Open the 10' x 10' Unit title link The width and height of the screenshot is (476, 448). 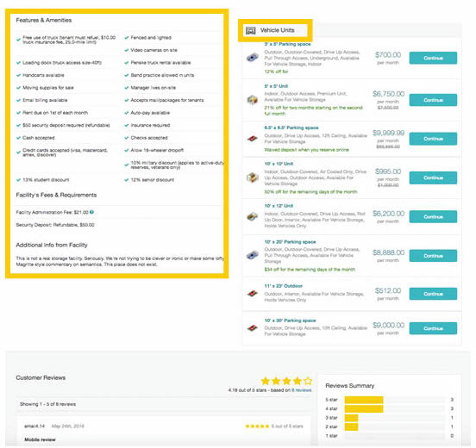(279, 164)
